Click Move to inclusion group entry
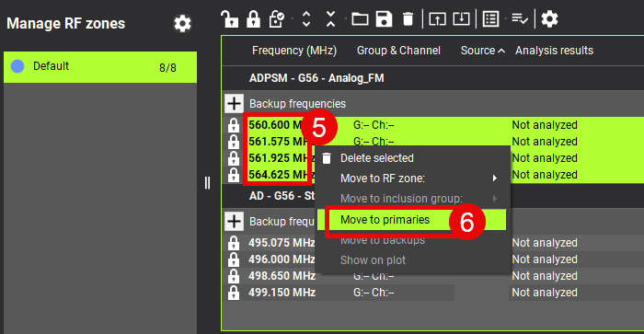This screenshot has height=334, width=644. click(413, 199)
